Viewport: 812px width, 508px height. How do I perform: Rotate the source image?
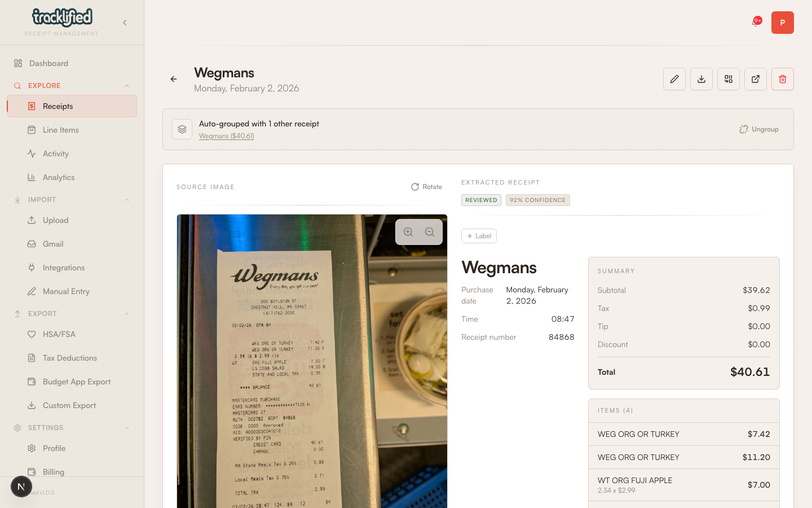point(427,187)
